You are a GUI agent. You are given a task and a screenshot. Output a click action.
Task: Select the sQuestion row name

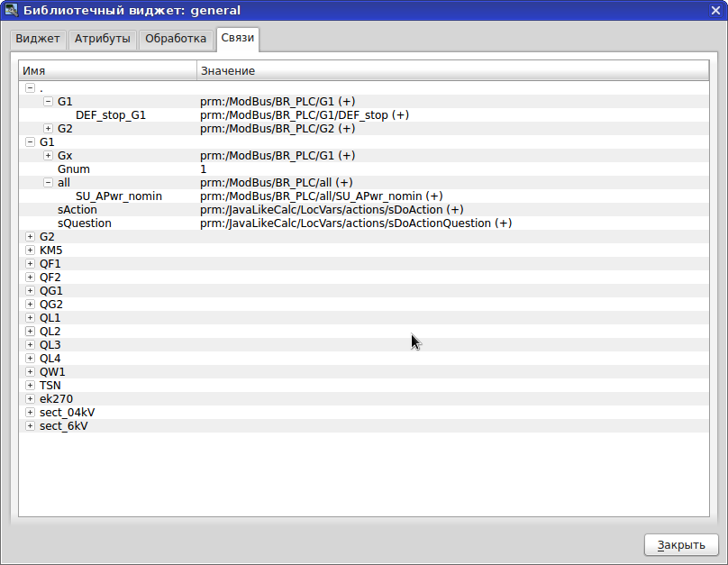[85, 223]
